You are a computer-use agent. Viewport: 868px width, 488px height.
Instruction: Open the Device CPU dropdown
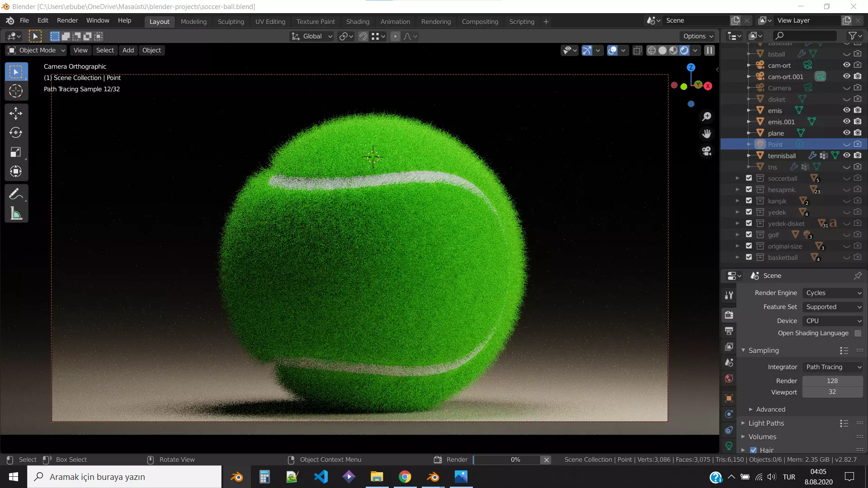coord(833,321)
